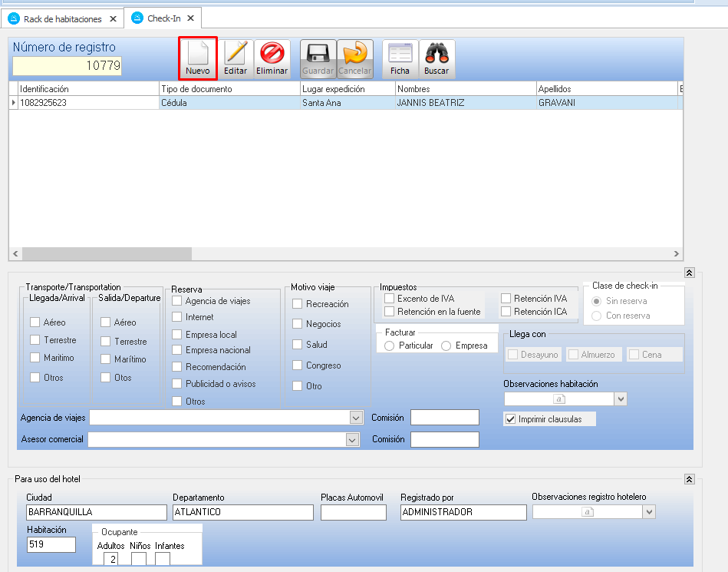The width and height of the screenshot is (728, 572).
Task: Click the Nuevo blank page icon
Action: pyautogui.click(x=198, y=54)
